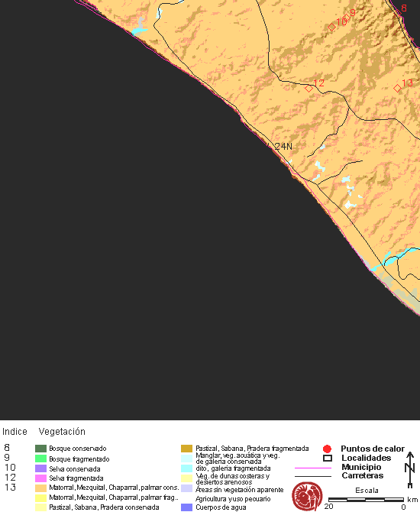Click the red round emblem logo
Viewport: 420px width, 512px height.
[307, 496]
